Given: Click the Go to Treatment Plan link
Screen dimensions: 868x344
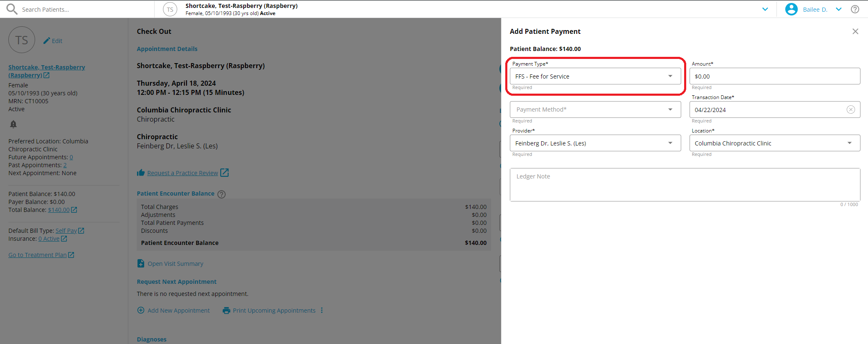Looking at the screenshot, I should click(x=38, y=255).
